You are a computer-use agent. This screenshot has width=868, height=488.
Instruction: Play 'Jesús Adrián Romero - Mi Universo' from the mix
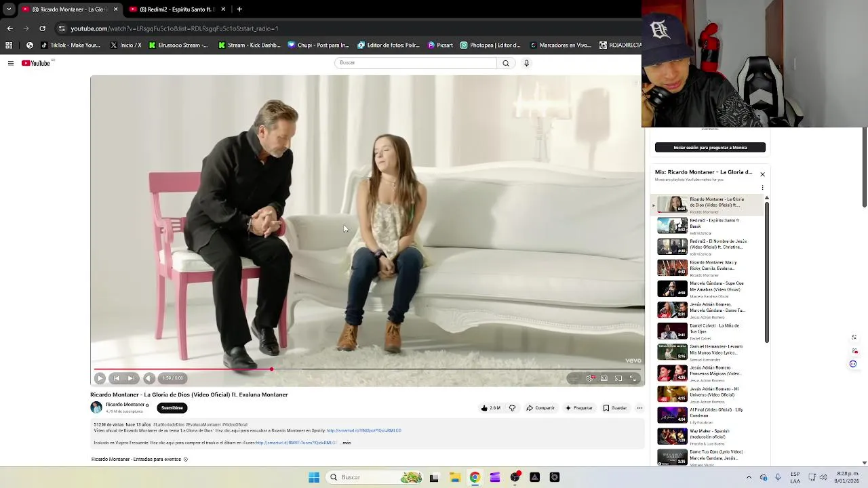tap(709, 394)
